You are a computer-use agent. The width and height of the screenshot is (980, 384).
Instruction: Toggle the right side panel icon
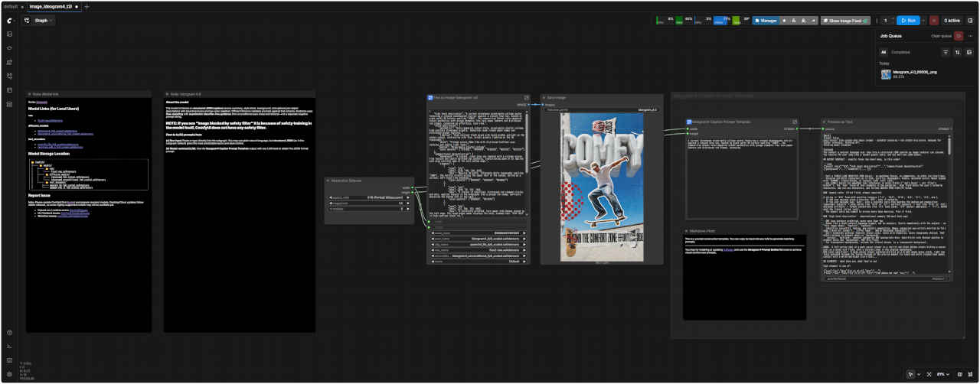click(x=970, y=21)
